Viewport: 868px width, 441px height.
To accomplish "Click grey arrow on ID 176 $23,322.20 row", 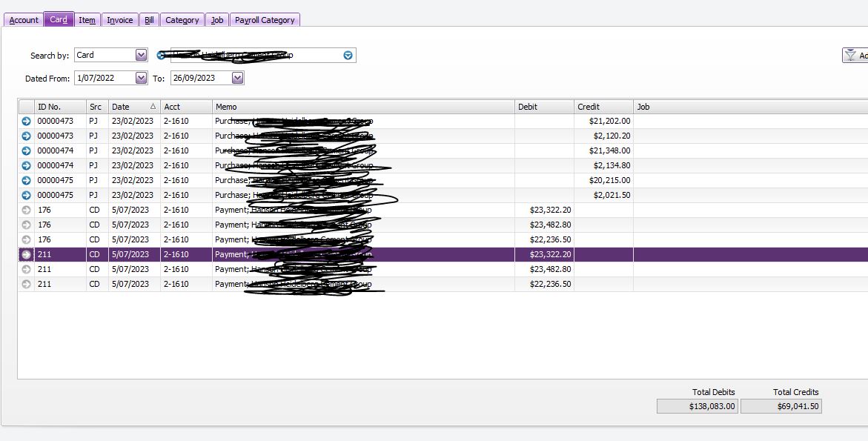I will pos(26,210).
